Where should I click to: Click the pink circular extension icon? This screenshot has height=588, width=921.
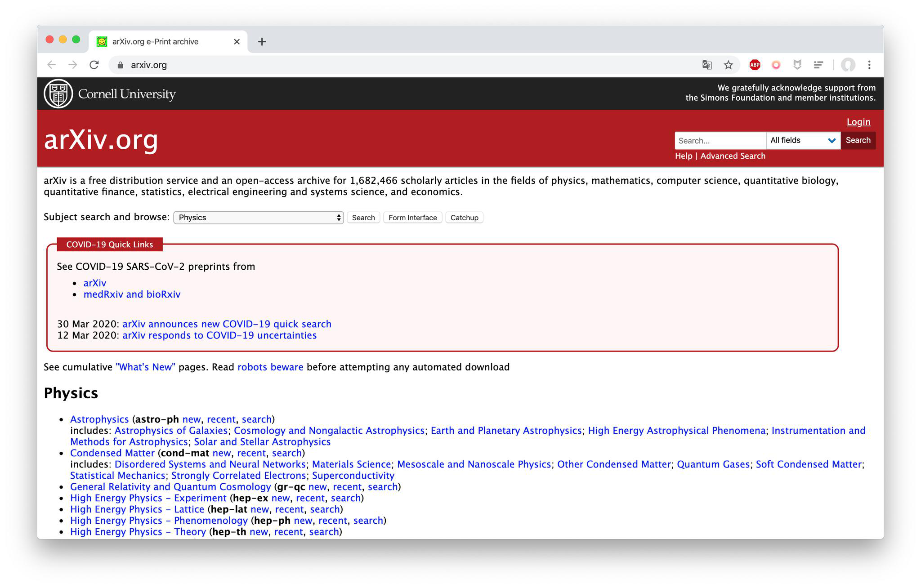(776, 65)
